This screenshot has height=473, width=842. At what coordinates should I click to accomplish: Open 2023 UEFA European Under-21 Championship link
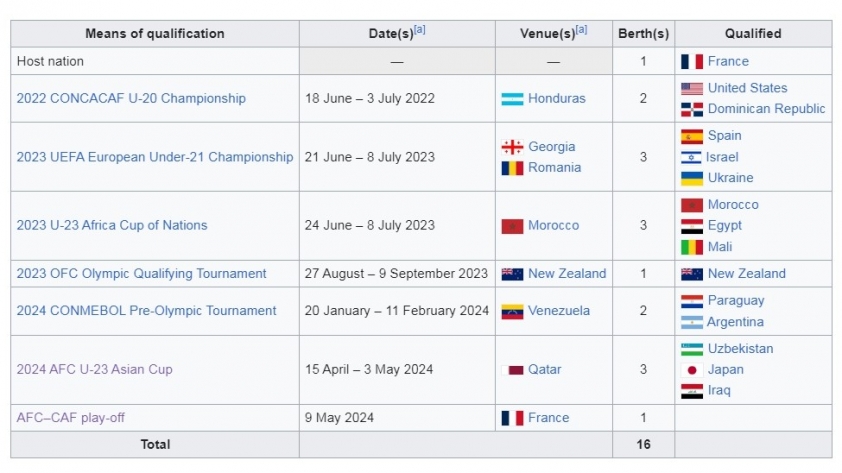coord(155,157)
